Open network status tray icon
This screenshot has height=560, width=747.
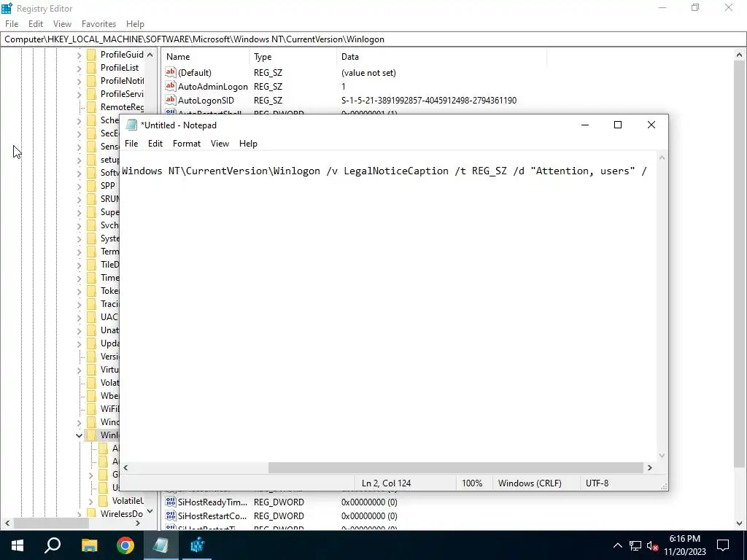[x=635, y=545]
